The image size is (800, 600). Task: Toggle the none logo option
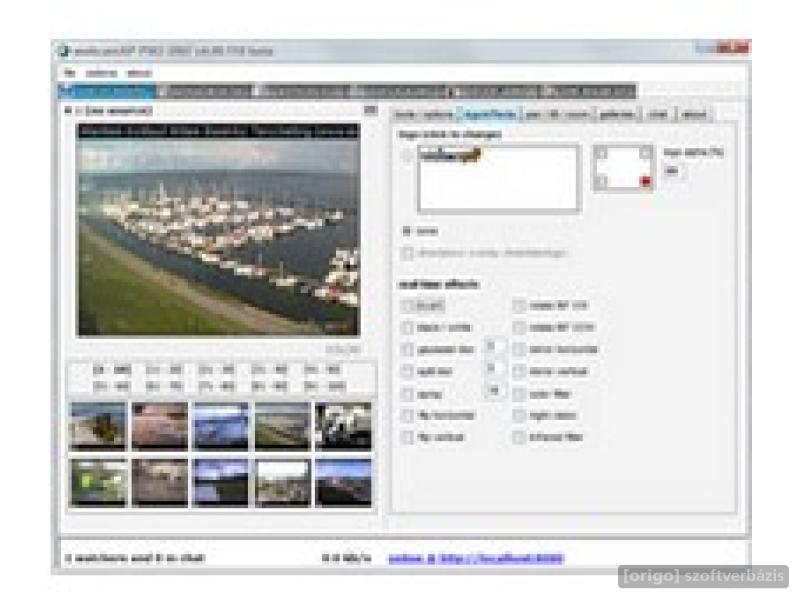pos(407,231)
